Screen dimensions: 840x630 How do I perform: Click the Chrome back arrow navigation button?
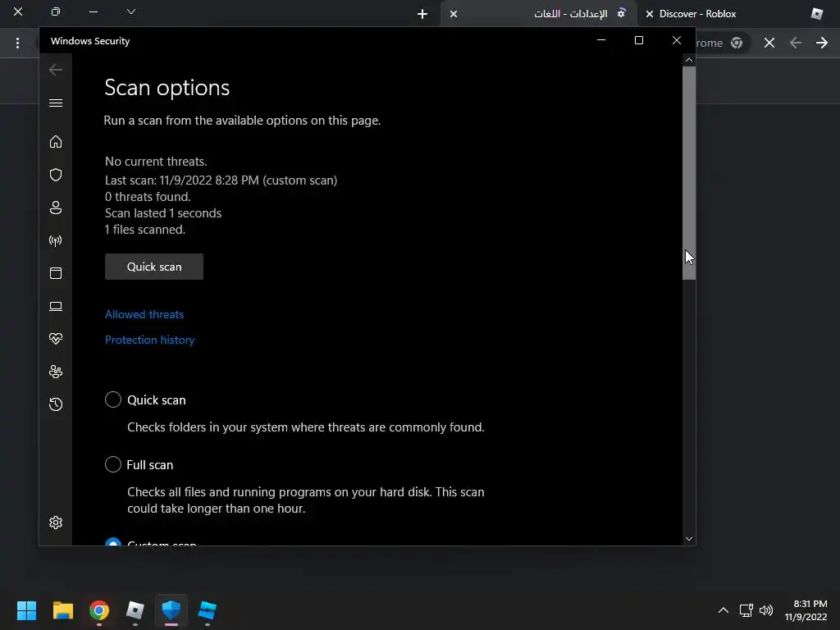[x=796, y=43]
